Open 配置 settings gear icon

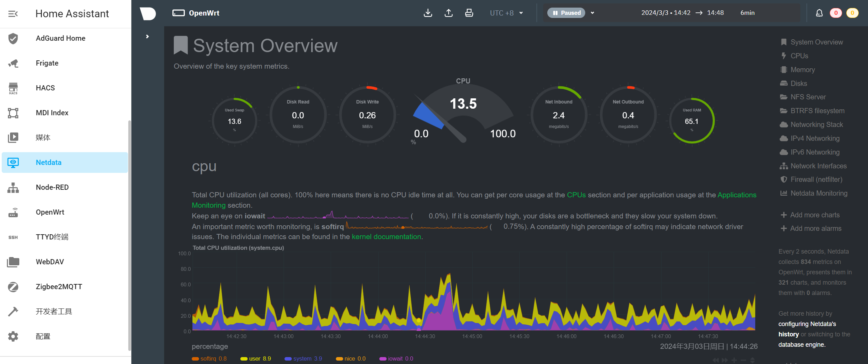(13, 336)
